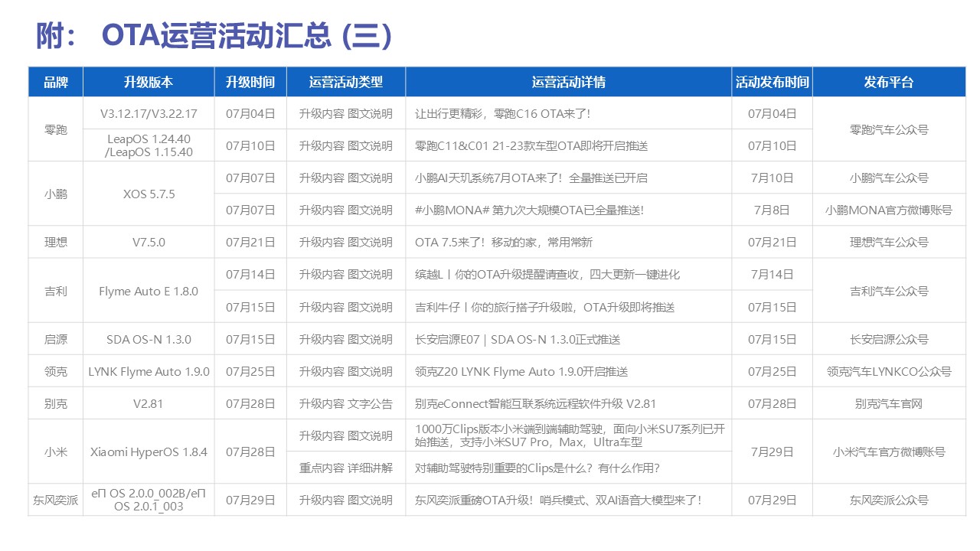
Task: Select the 重点内容 详细讲解 activity type cell
Action: (346, 468)
